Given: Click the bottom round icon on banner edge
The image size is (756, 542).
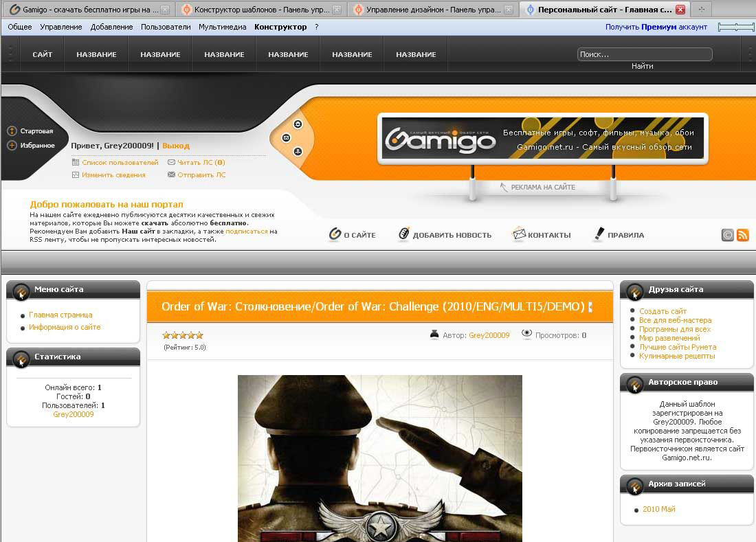Looking at the screenshot, I should (x=298, y=152).
